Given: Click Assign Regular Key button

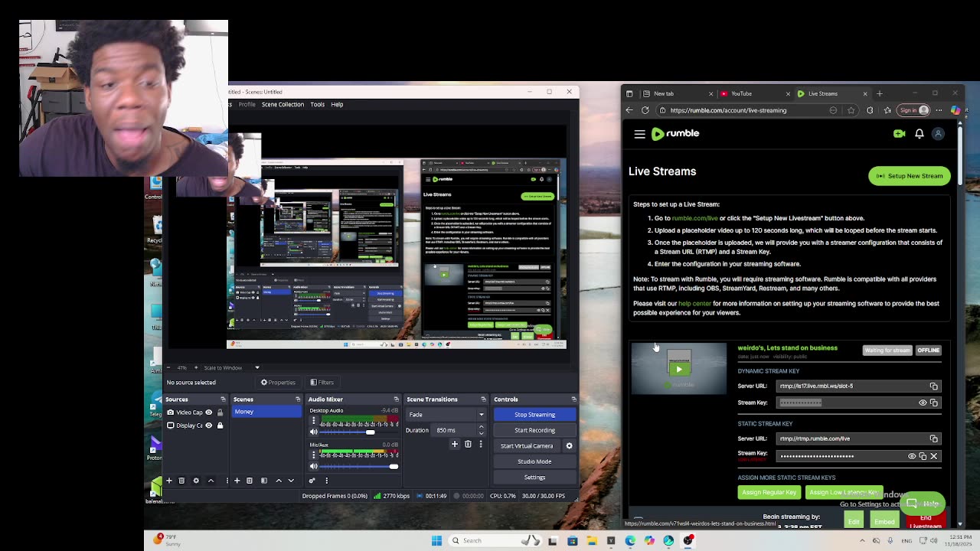Looking at the screenshot, I should [x=769, y=492].
